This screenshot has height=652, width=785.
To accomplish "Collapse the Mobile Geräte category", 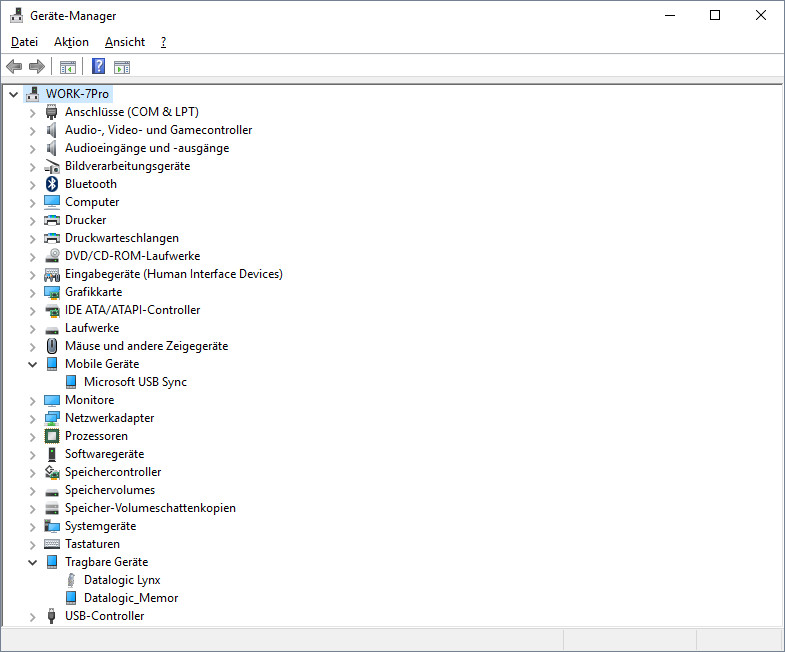I will (32, 364).
